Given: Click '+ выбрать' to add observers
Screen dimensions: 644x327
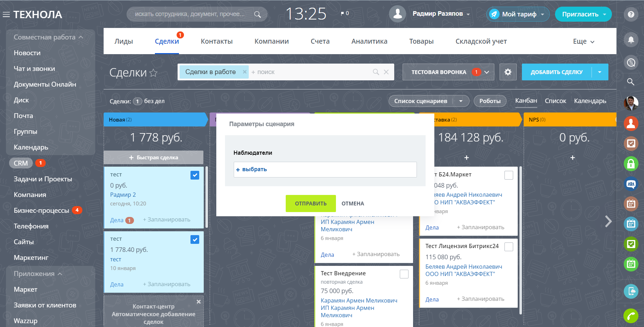Looking at the screenshot, I should [x=252, y=169].
